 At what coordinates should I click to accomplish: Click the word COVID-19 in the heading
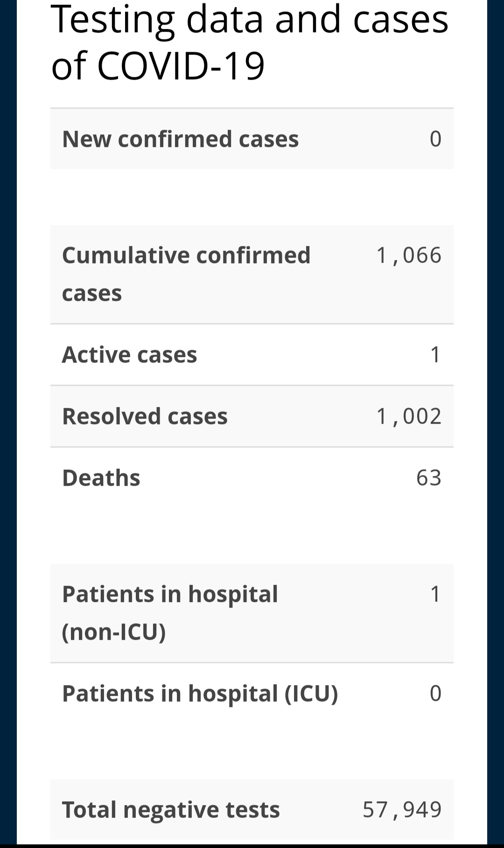(181, 66)
